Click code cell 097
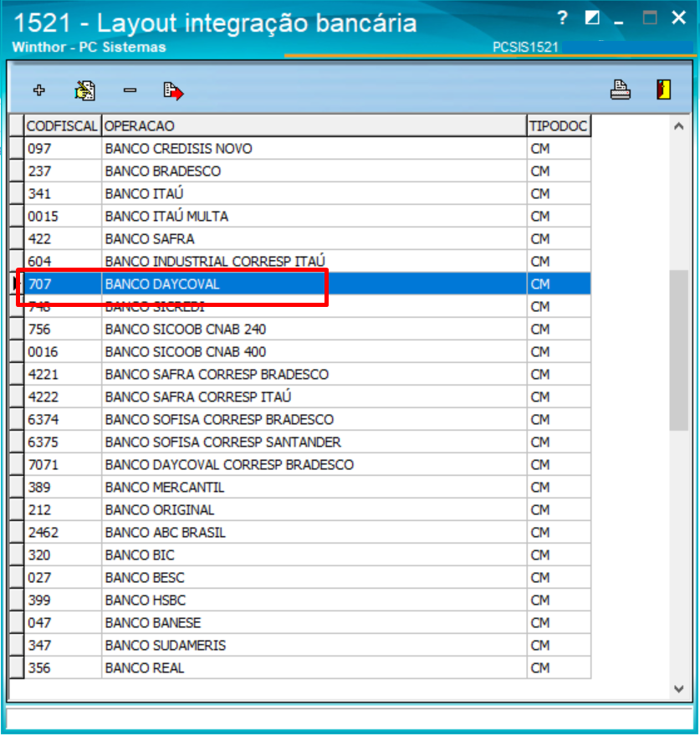 pos(63,148)
